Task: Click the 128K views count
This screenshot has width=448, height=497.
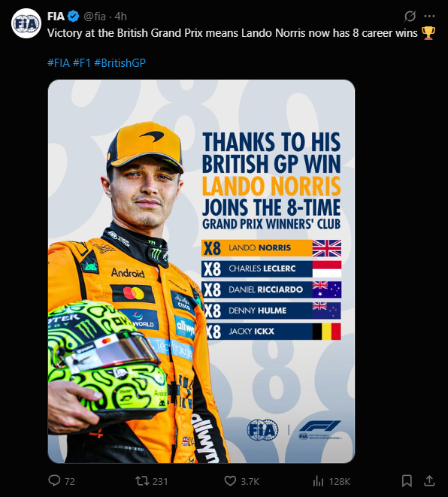Action: click(x=339, y=481)
